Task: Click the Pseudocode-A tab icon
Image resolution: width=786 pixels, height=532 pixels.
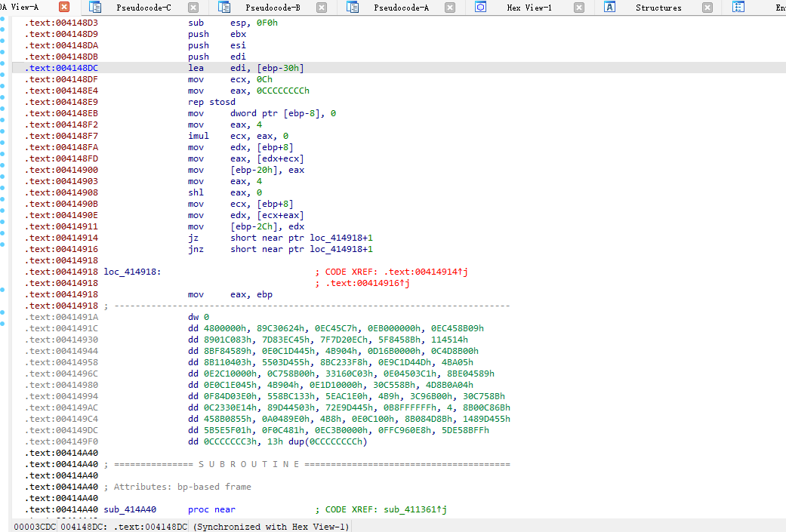Action: click(353, 8)
